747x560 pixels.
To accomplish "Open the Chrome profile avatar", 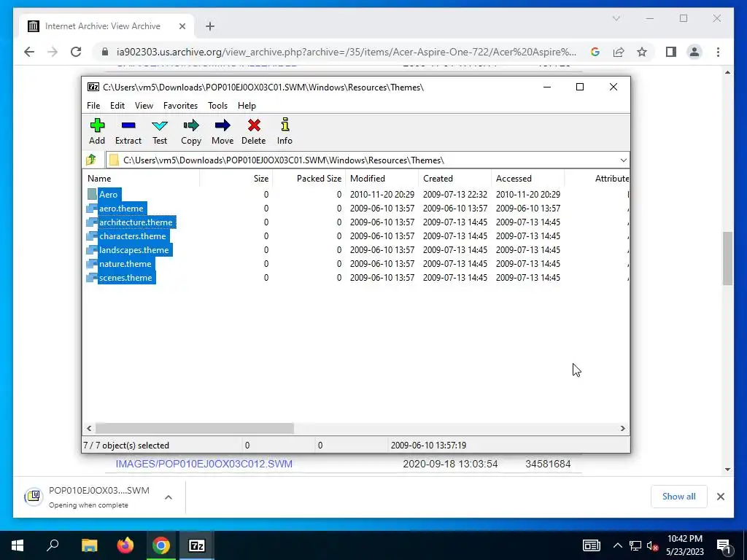I will (694, 52).
